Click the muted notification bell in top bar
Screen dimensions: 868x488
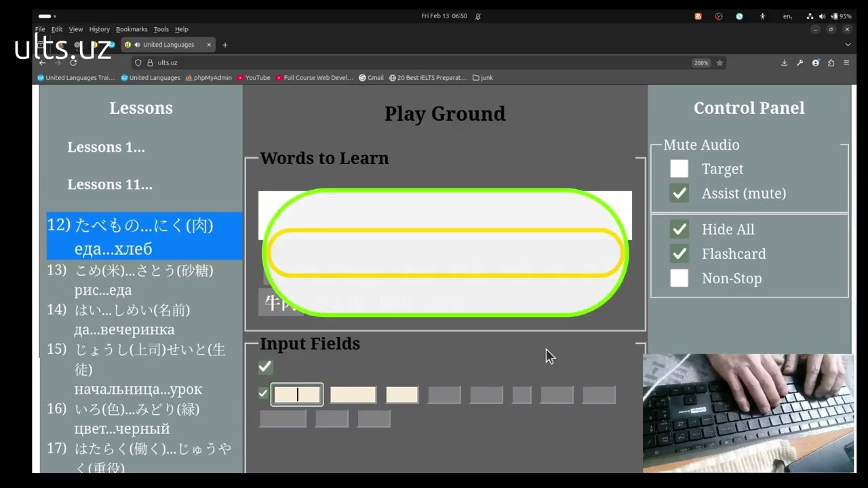point(478,16)
